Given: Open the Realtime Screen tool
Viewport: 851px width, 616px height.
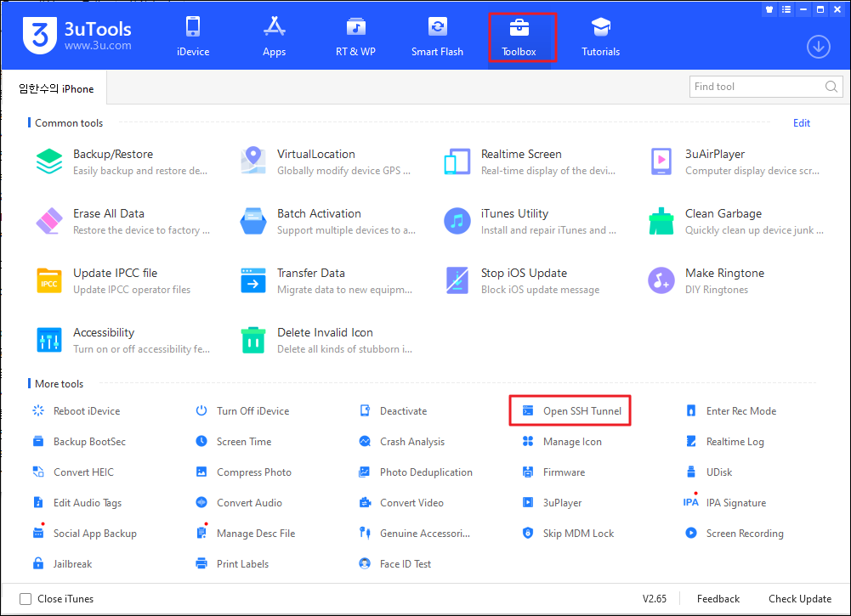Looking at the screenshot, I should (x=530, y=161).
